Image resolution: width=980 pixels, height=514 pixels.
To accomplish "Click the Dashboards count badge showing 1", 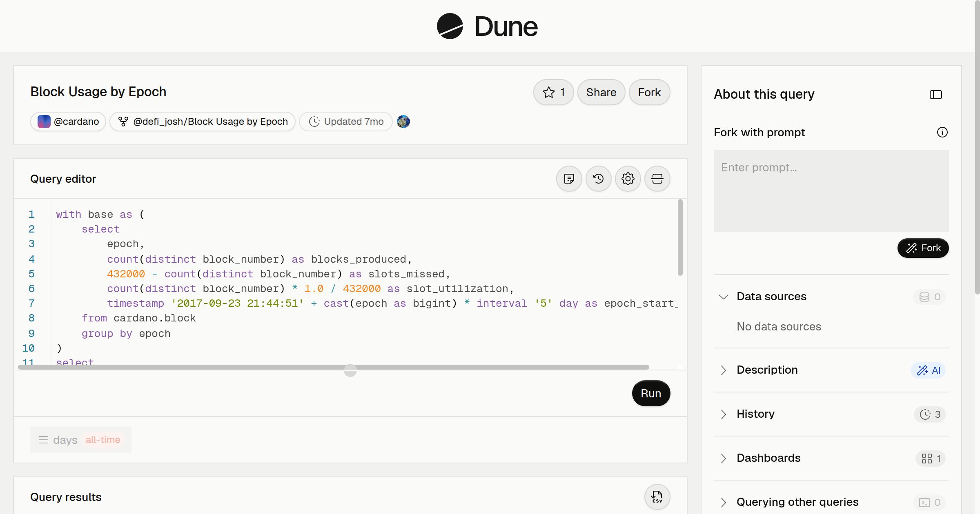I will point(931,459).
